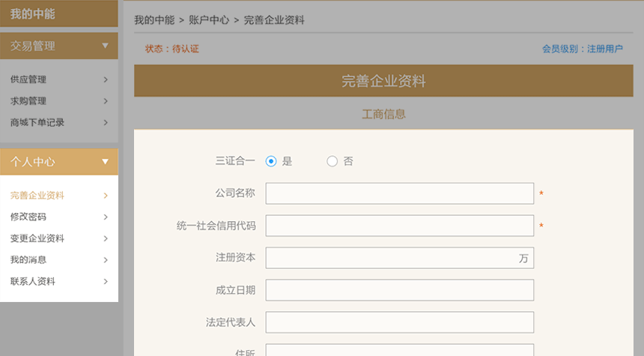644x356 pixels.
Task: Open 我的消息 in the sidebar
Action: tap(28, 260)
